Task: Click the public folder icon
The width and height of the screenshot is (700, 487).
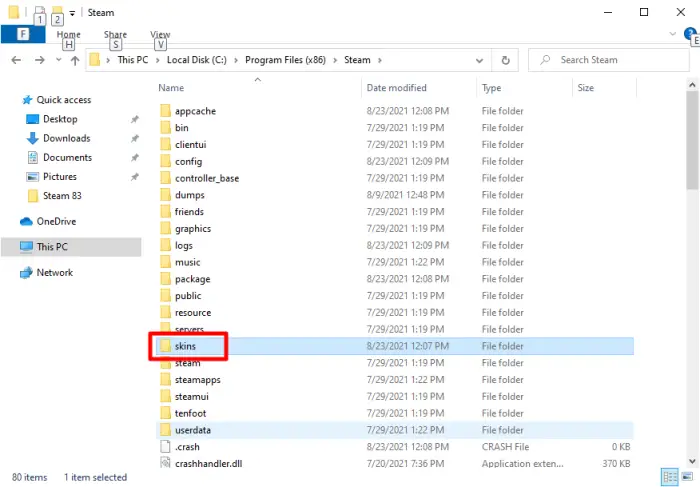Action: pos(166,296)
